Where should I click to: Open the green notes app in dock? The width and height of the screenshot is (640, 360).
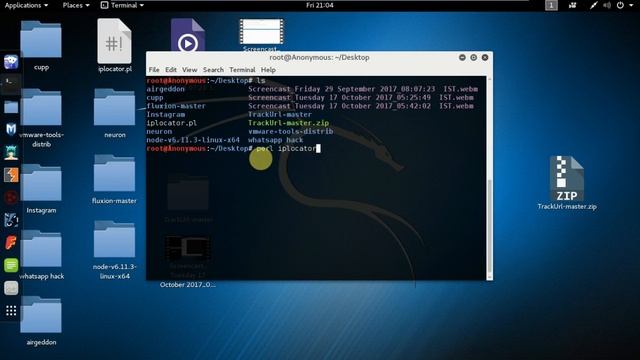(11, 265)
